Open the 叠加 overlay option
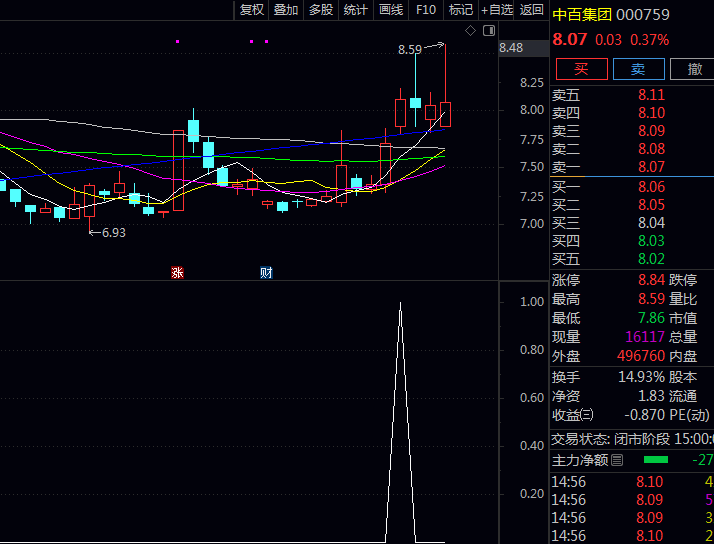The image size is (714, 544). (286, 10)
